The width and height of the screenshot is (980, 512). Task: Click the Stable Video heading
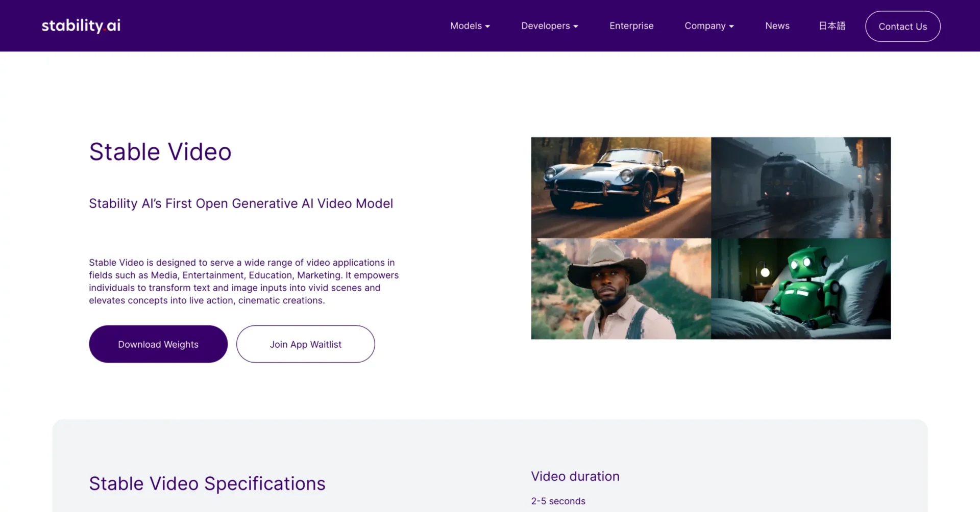point(160,152)
